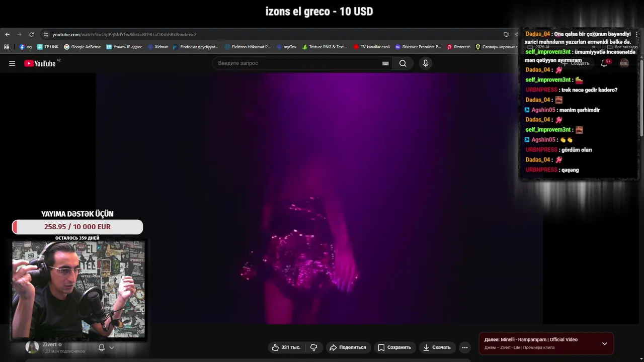
Task: Expand subscription options chevron next to bell
Action: point(112,347)
